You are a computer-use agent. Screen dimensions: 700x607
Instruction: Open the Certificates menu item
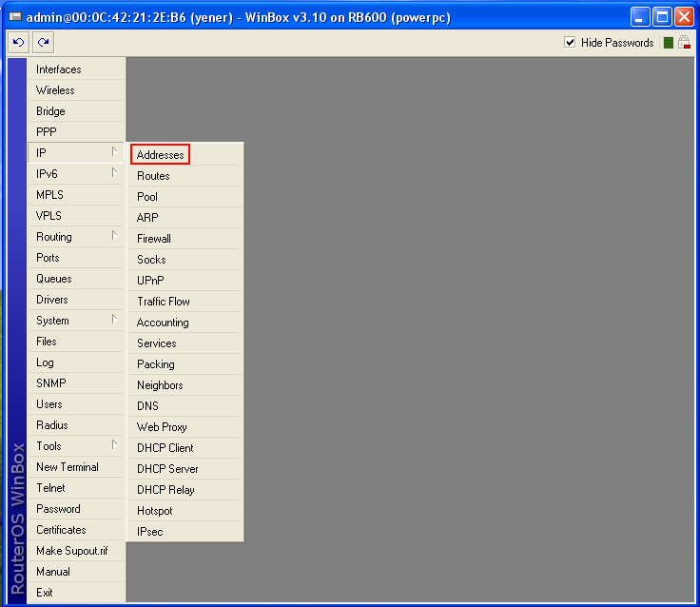(x=76, y=530)
